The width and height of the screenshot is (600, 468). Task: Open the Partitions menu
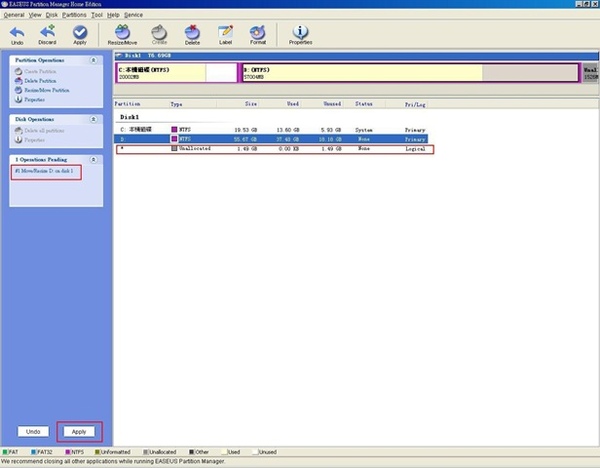(74, 15)
